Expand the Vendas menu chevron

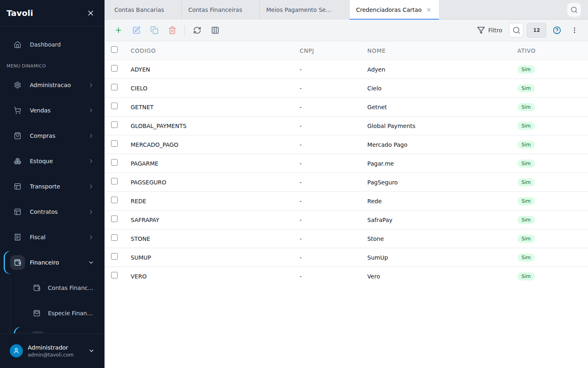pyautogui.click(x=91, y=110)
